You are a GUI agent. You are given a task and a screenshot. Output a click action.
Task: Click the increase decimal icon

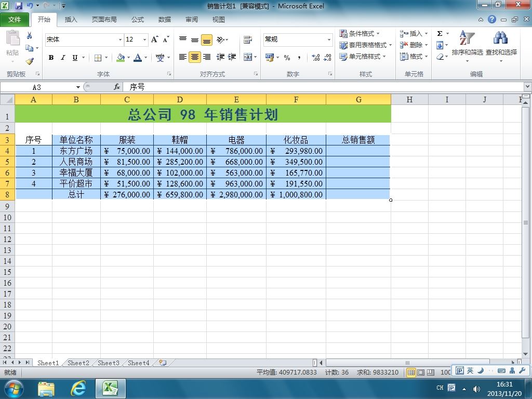pyautogui.click(x=315, y=58)
